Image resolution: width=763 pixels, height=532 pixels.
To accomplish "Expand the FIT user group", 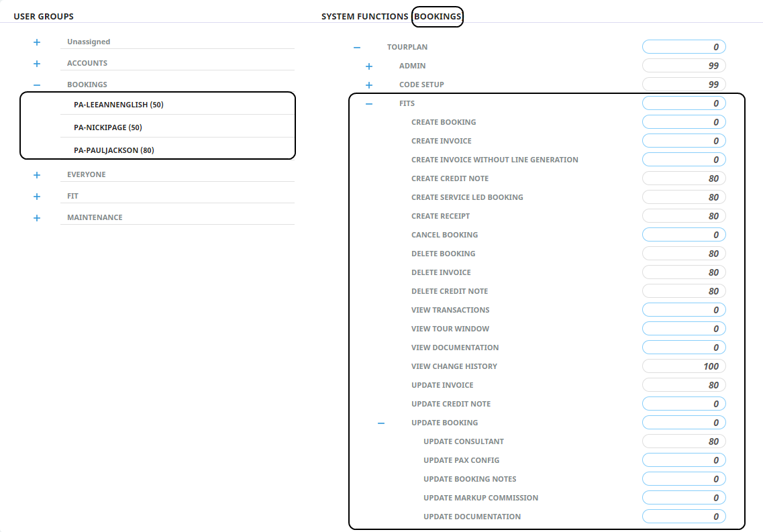I will [x=37, y=197].
